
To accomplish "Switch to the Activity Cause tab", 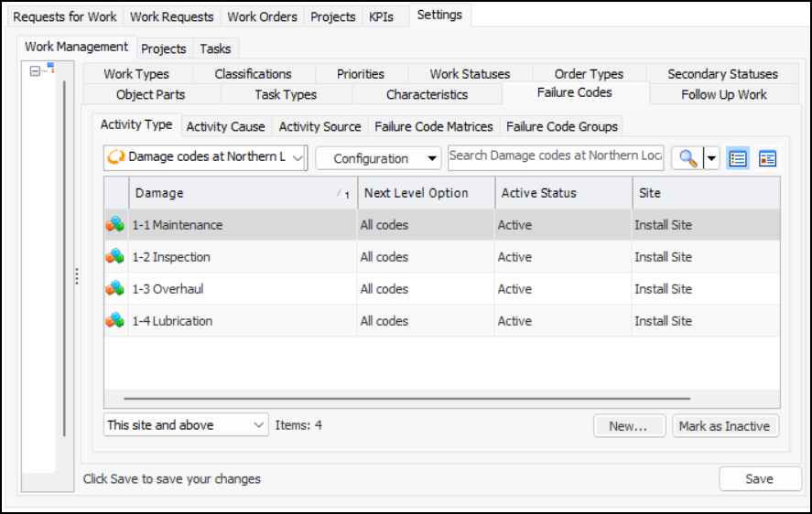I will [x=225, y=126].
